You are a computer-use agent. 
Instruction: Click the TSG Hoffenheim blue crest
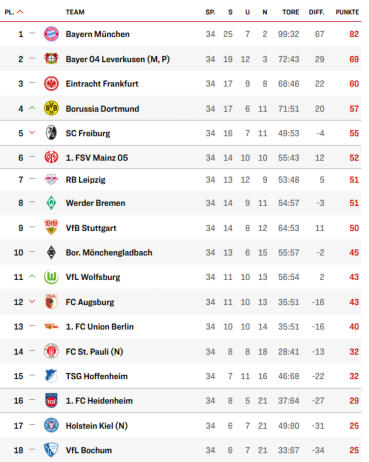[x=51, y=376]
